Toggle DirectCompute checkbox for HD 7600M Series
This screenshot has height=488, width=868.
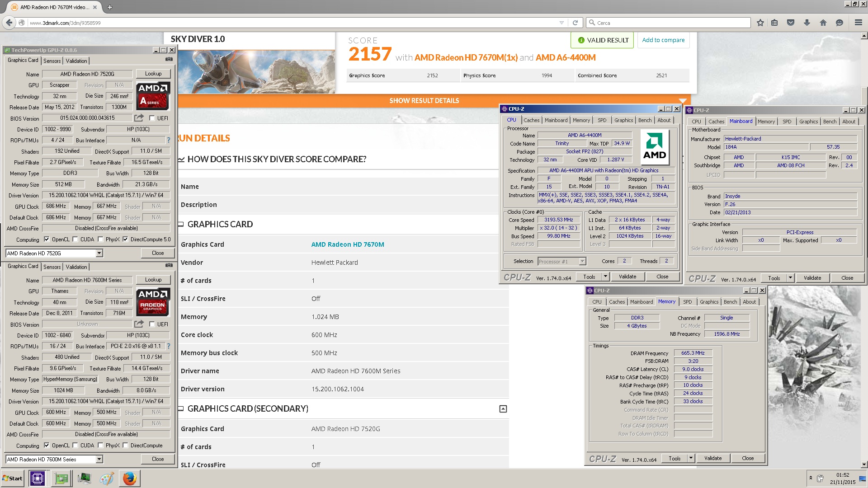point(125,446)
